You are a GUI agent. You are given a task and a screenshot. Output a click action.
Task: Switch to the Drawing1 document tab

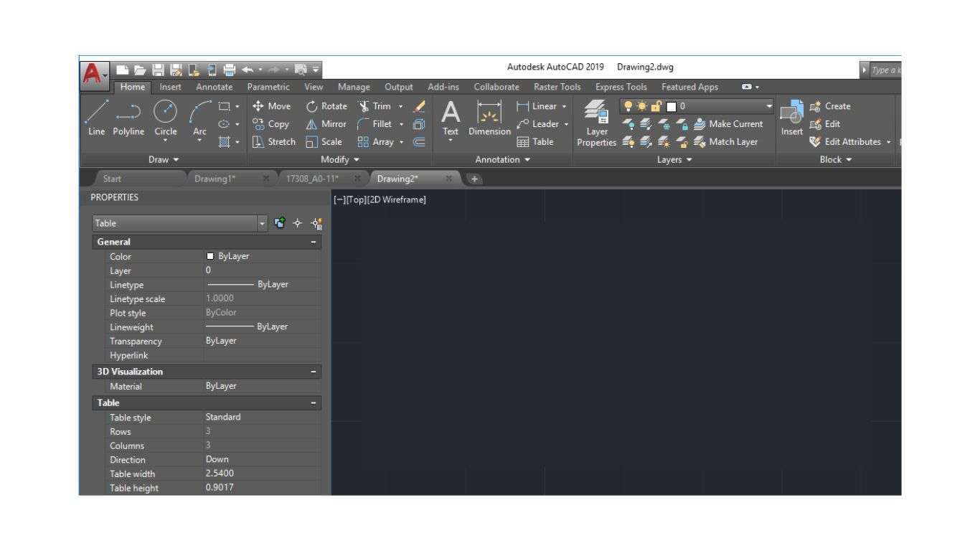[x=215, y=179]
